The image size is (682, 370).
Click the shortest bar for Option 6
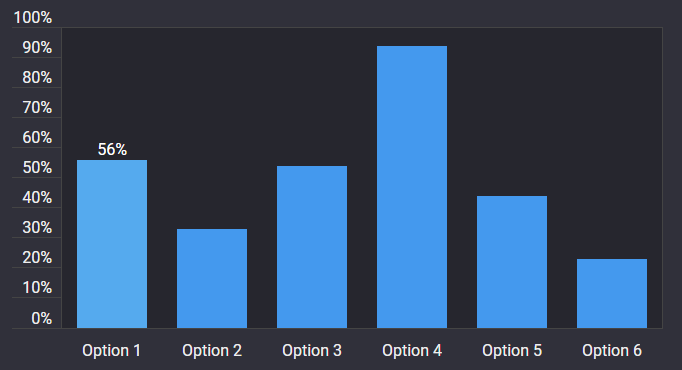612,293
